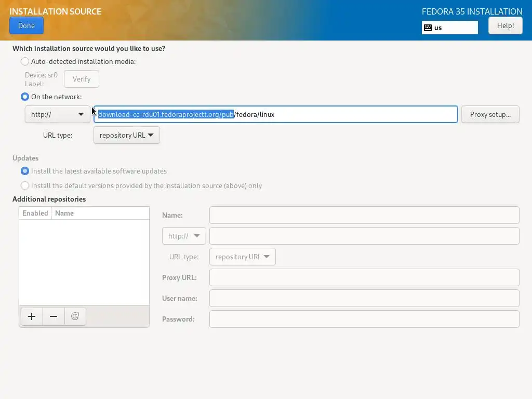Image resolution: width=532 pixels, height=399 pixels.
Task: Click the Enabled column header
Action: coord(35,213)
